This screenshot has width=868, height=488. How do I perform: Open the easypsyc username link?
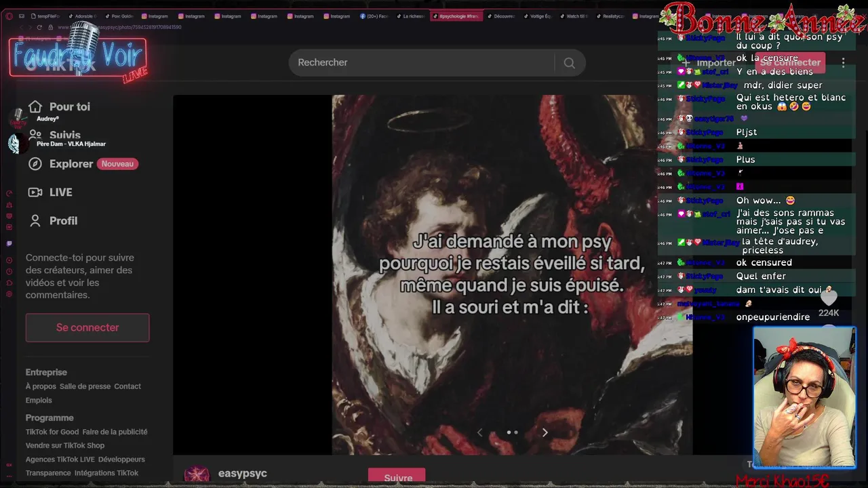243,474
